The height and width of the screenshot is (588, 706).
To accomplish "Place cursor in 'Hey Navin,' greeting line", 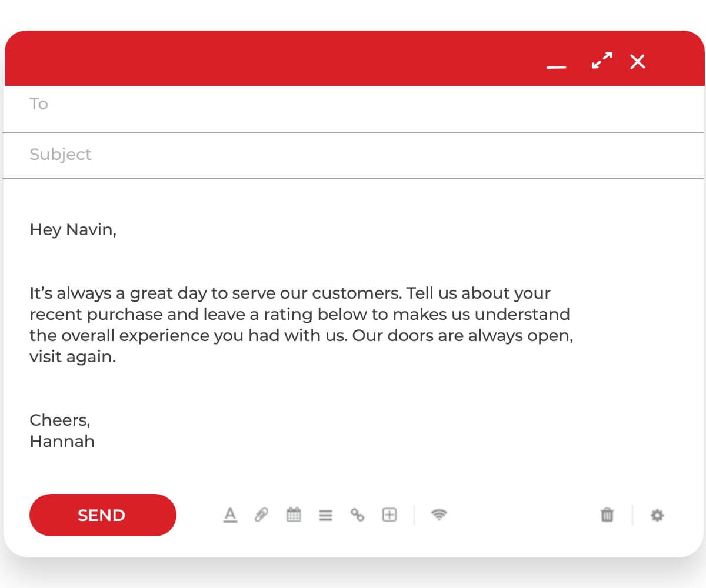I will pos(73,229).
